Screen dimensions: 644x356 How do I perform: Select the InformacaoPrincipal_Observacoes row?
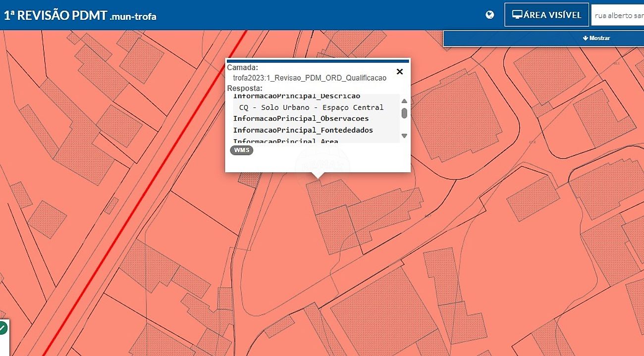(x=301, y=119)
